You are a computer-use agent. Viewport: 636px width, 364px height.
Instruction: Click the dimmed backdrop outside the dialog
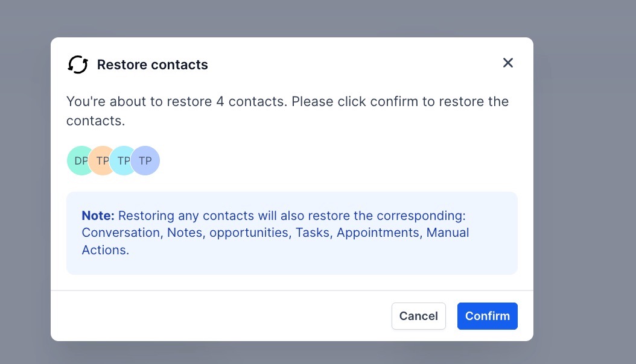(579, 181)
